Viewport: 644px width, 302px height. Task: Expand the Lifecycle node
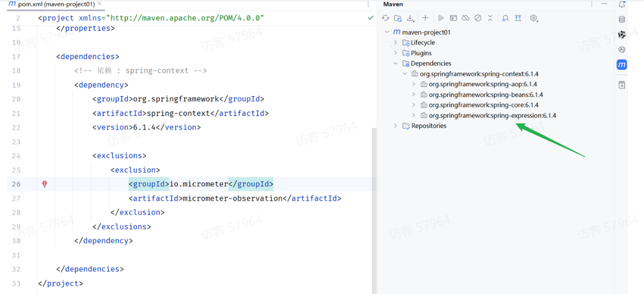point(396,43)
